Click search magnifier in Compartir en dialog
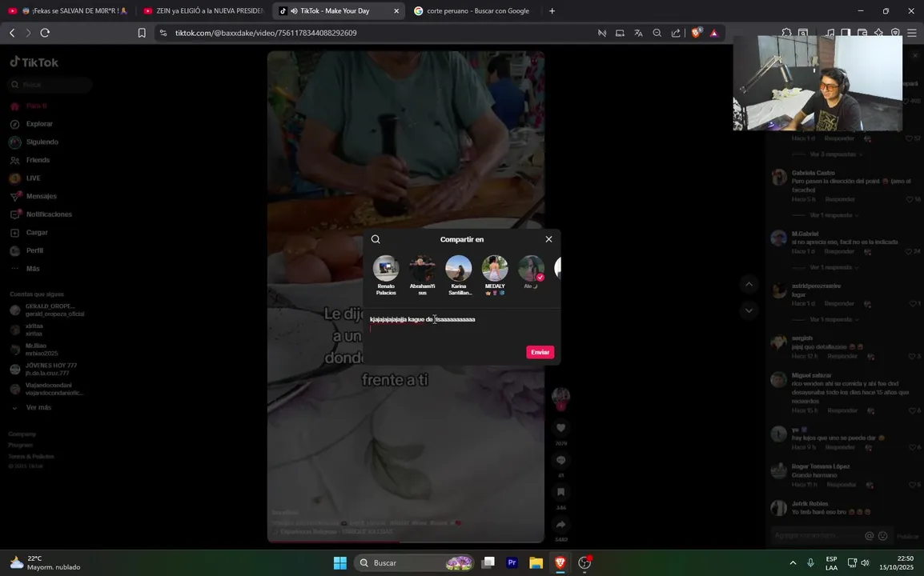Viewport: 924px width, 576px height. pos(376,239)
